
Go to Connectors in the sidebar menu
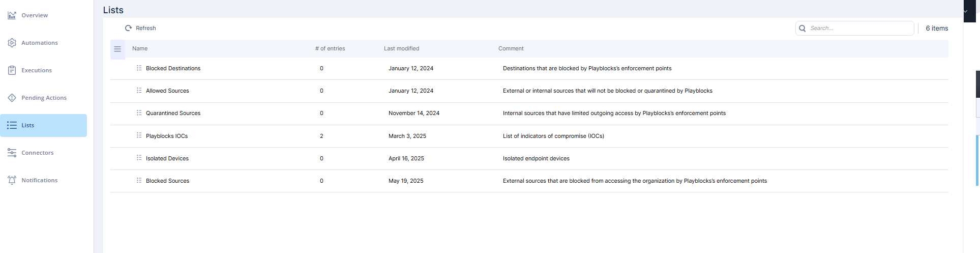[x=37, y=153]
